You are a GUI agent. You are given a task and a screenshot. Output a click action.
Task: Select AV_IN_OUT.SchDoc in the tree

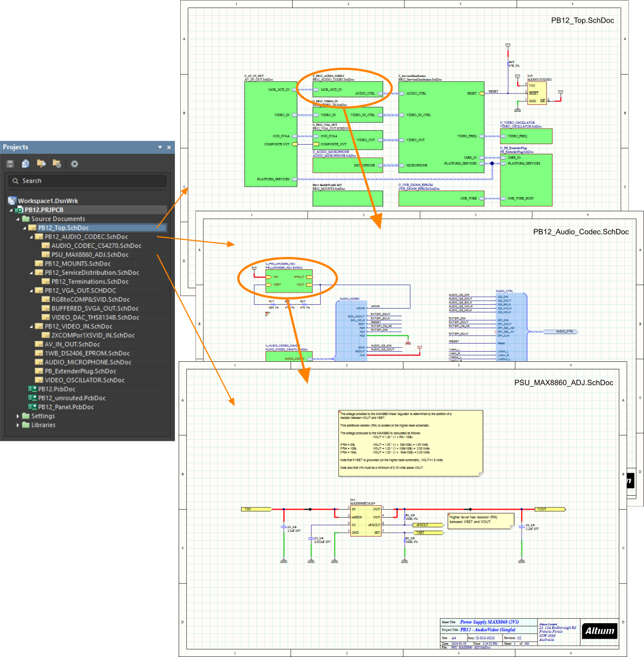click(x=72, y=344)
